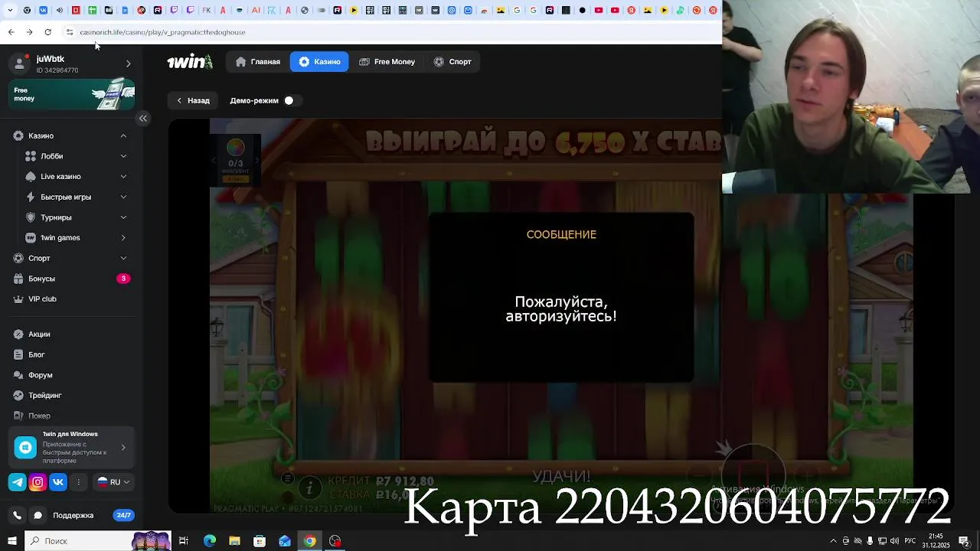Open the juWbtk profile avatar
Image resolution: width=980 pixels, height=551 pixels.
tap(20, 64)
